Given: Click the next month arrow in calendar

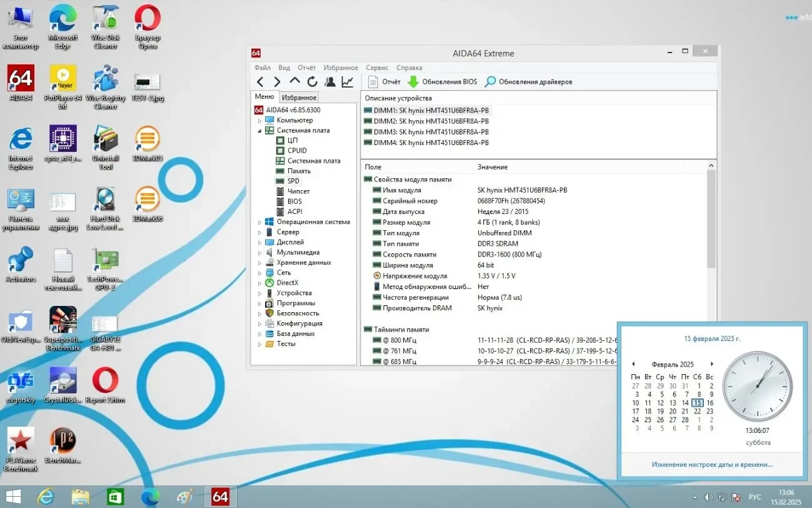Looking at the screenshot, I should [712, 363].
